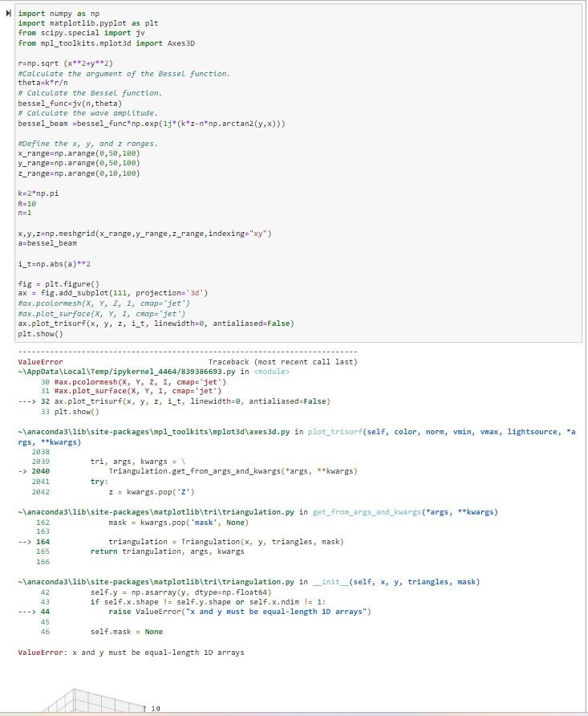Click the 'fig = plt.figure()' line
The image size is (588, 716).
(59, 284)
